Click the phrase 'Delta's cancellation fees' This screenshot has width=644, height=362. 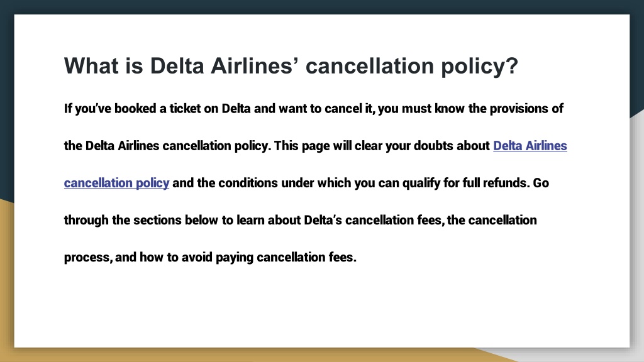374,220
